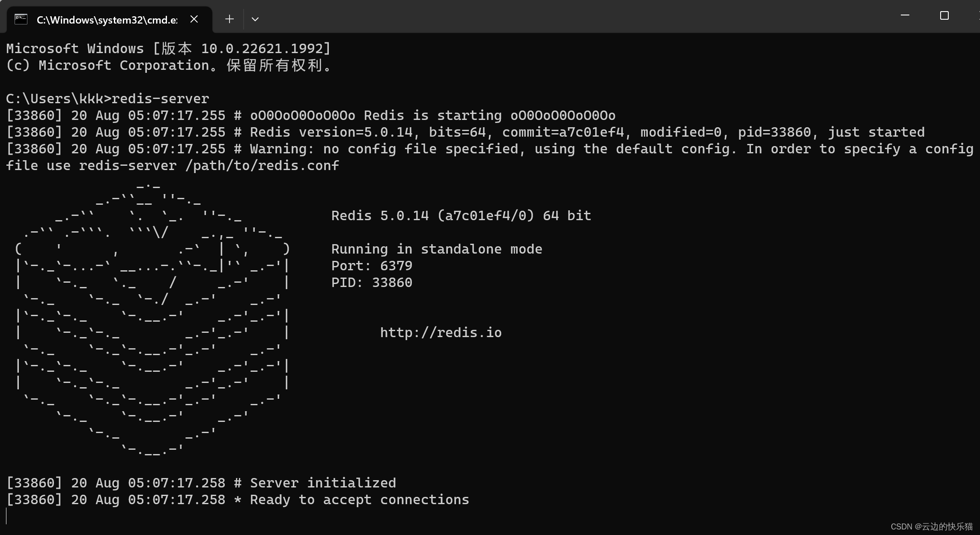Click the PID: 33860 text

click(x=371, y=282)
